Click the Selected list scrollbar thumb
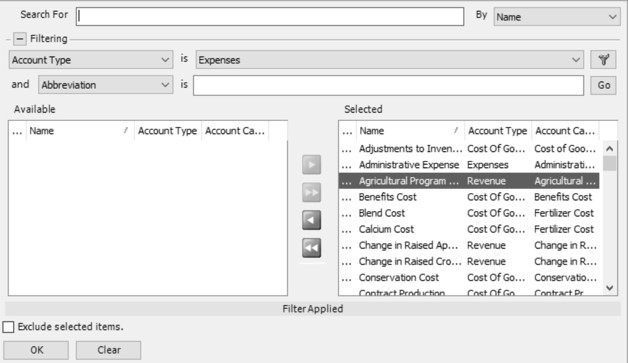The image size is (628, 363). click(x=610, y=163)
